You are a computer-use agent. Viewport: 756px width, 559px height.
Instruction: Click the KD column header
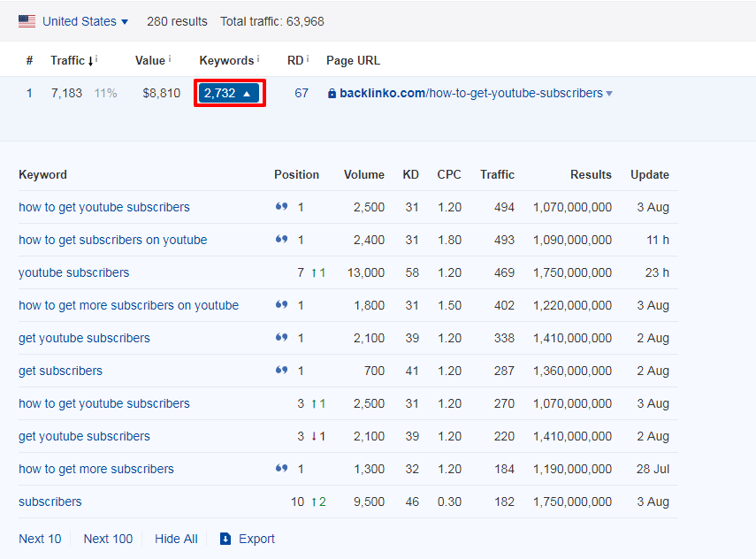pos(411,174)
